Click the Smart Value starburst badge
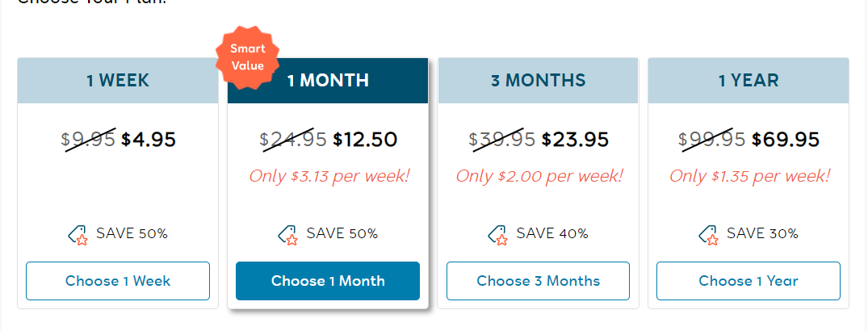868x331 pixels. tap(247, 57)
